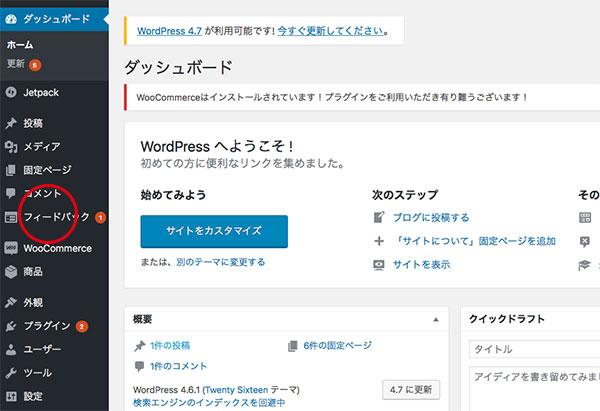
Task: Click the 外観 paintbrush icon
Action: click(11, 302)
